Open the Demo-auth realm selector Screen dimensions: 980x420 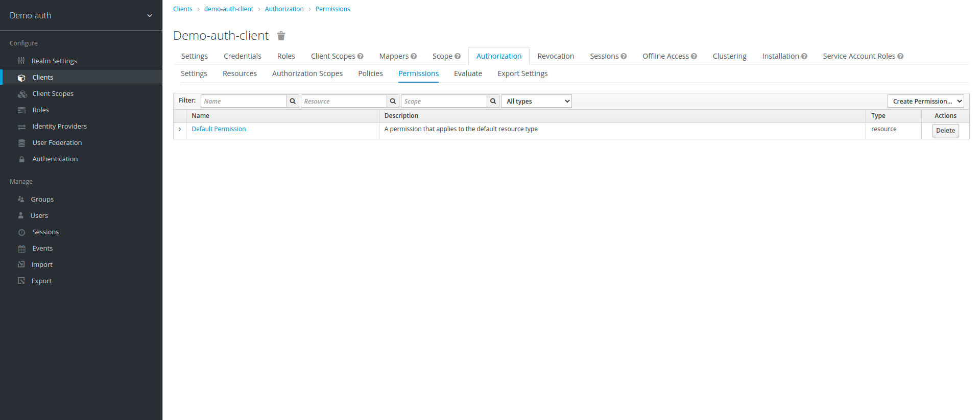(81, 15)
